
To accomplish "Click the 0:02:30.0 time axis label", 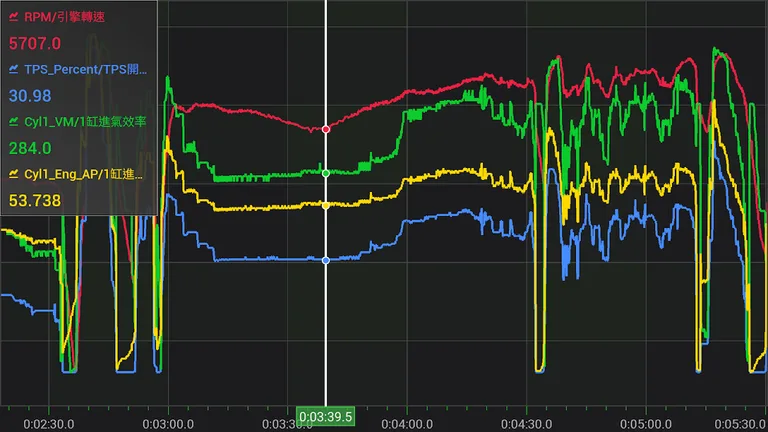I will (x=49, y=424).
